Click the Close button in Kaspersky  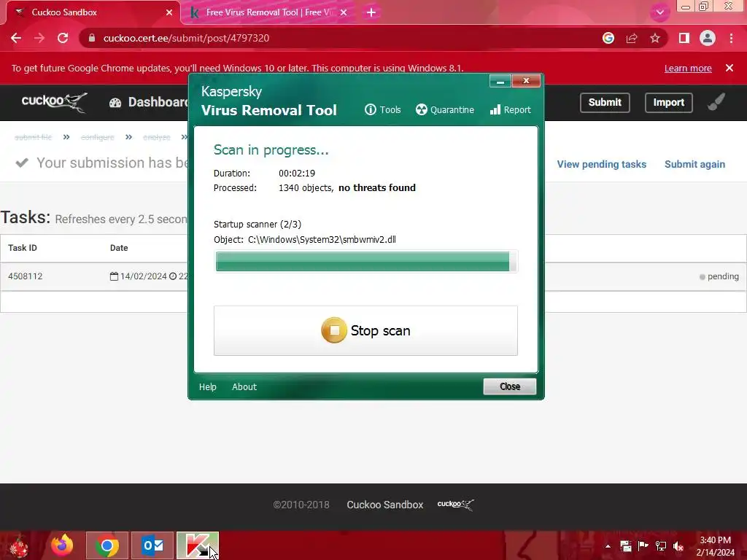click(510, 386)
